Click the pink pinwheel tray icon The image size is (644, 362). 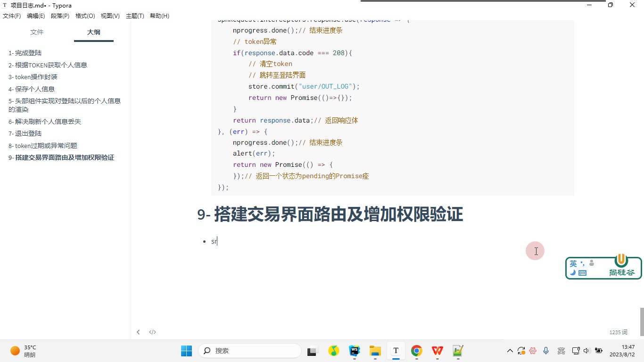click(533, 351)
